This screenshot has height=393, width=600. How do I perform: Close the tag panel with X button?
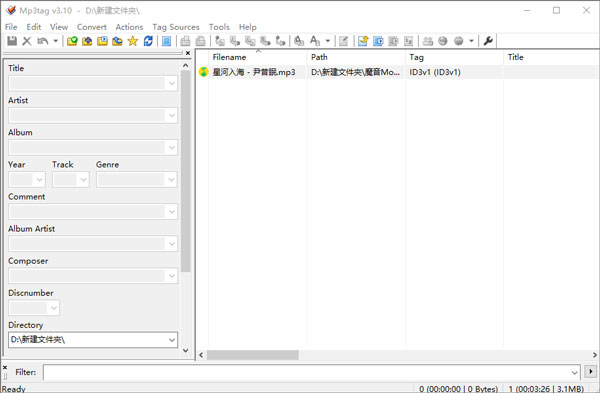[188, 53]
